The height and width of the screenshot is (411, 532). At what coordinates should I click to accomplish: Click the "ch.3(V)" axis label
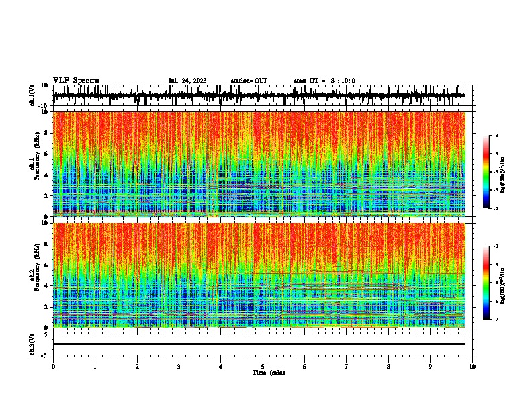[32, 345]
